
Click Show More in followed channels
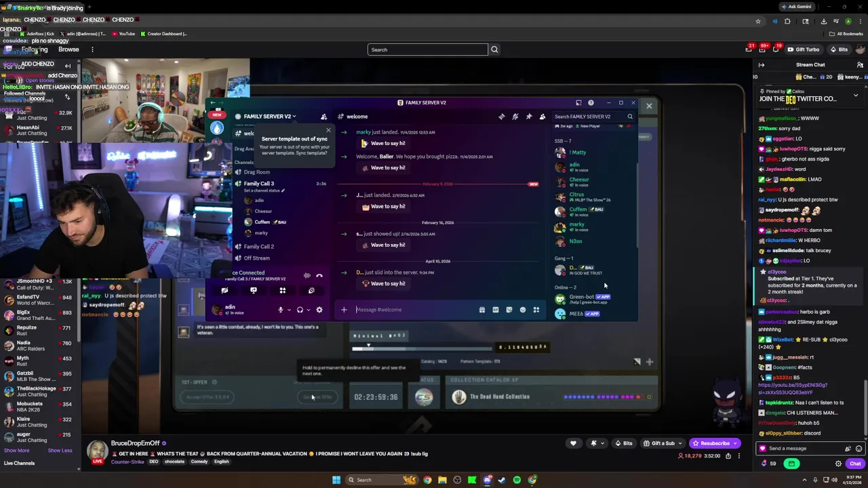[x=17, y=451]
